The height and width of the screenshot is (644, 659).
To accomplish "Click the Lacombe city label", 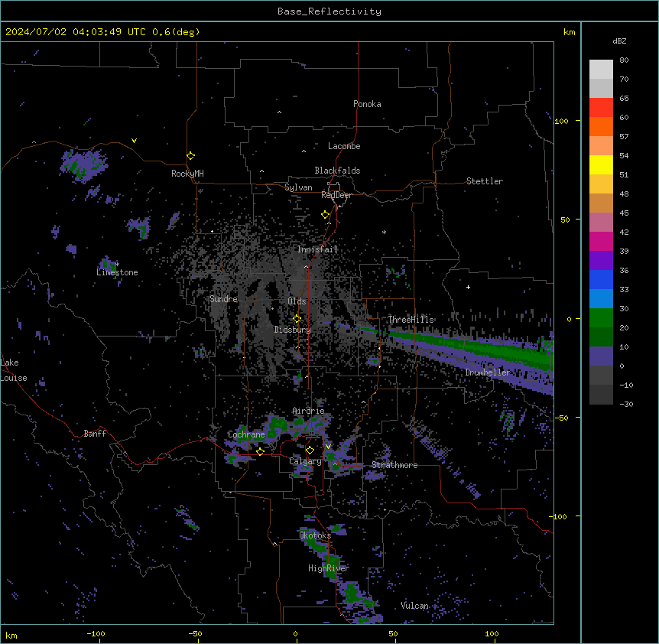I will 344,146.
